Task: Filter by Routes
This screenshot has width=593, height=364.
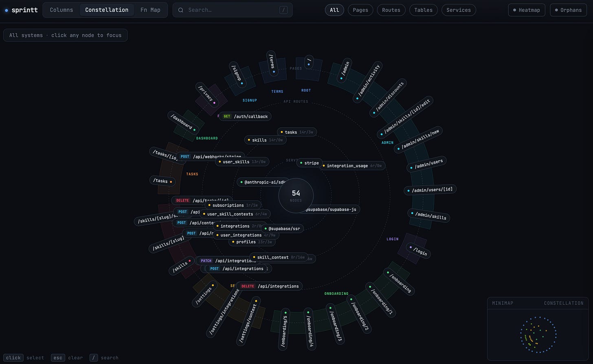Action: 391,10
